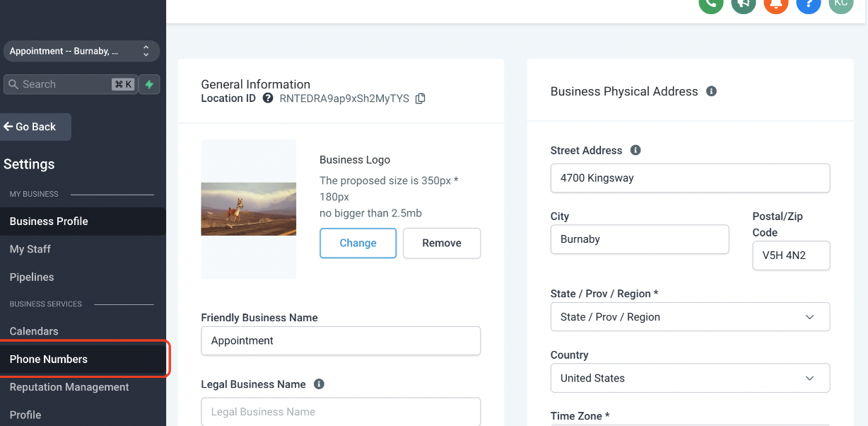Image resolution: width=868 pixels, height=426 pixels.
Task: Click Business Physical Address info icon
Action: 711,91
